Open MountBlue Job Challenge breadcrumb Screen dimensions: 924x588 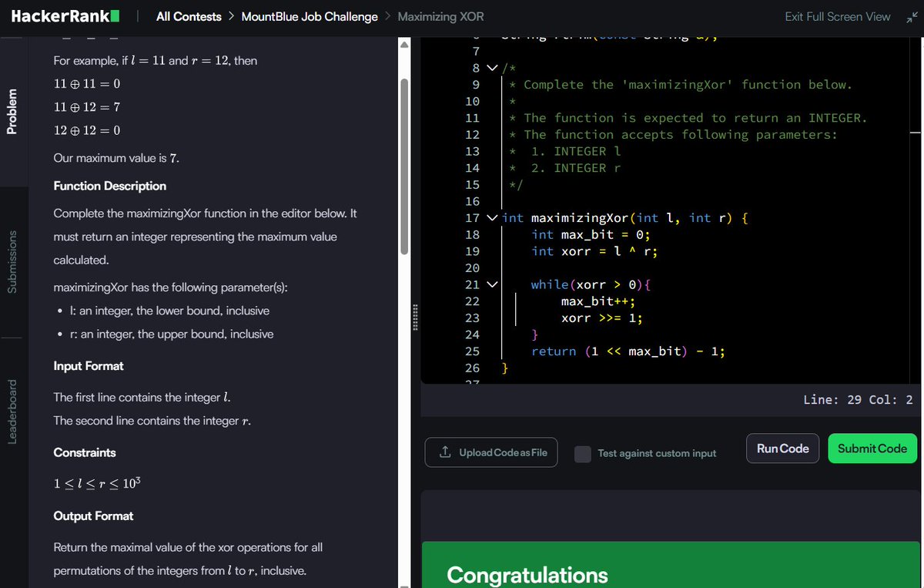pos(310,16)
